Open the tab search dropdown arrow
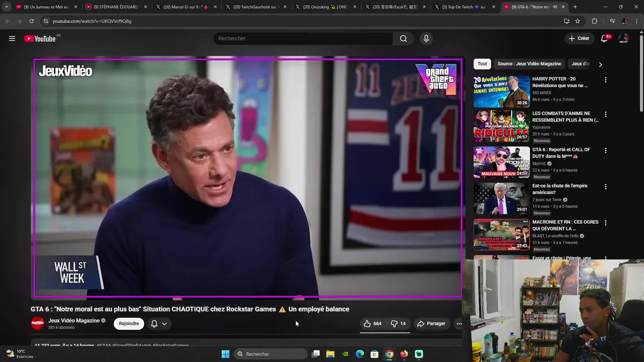644x362 pixels. (x=7, y=7)
